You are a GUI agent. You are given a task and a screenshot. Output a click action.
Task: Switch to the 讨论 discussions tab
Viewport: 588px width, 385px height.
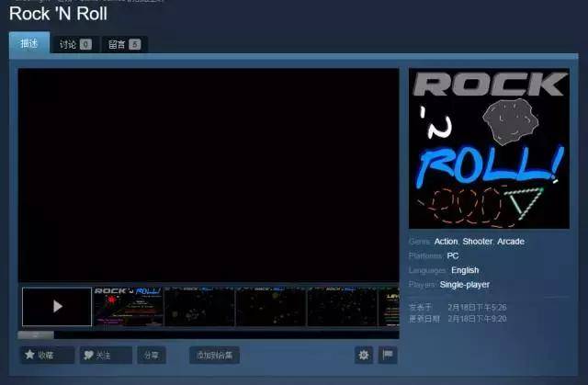[74, 44]
